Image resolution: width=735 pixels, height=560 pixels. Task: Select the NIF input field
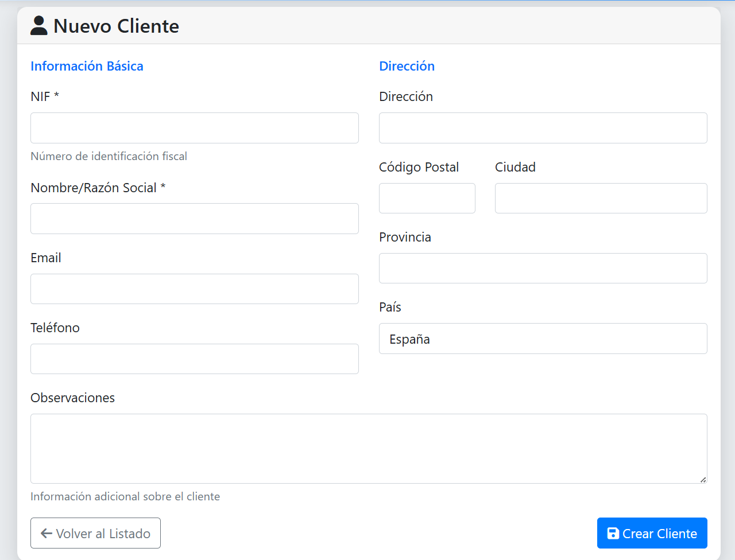tap(194, 127)
